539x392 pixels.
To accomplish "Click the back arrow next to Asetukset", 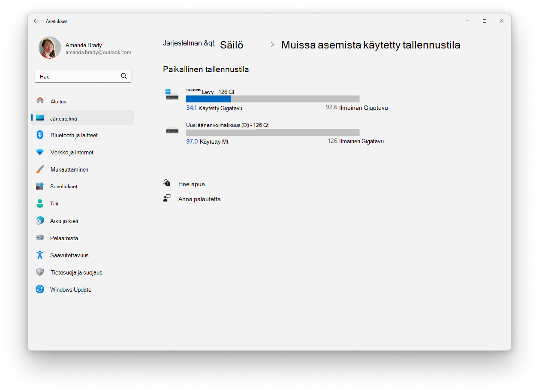I will click(36, 21).
